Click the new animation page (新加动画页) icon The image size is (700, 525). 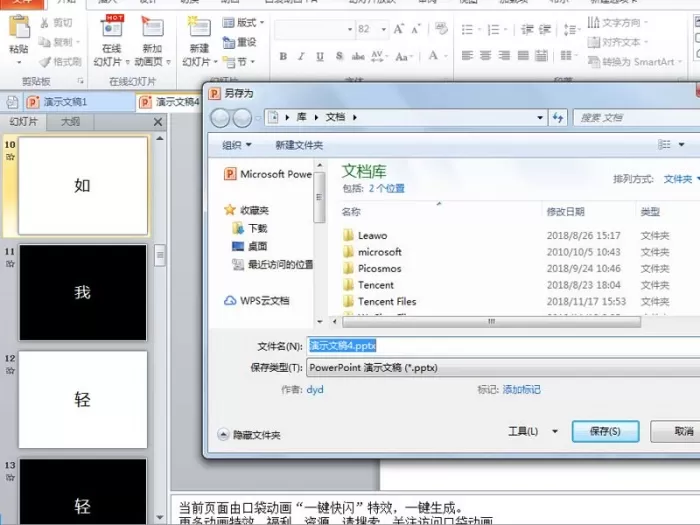pyautogui.click(x=152, y=26)
